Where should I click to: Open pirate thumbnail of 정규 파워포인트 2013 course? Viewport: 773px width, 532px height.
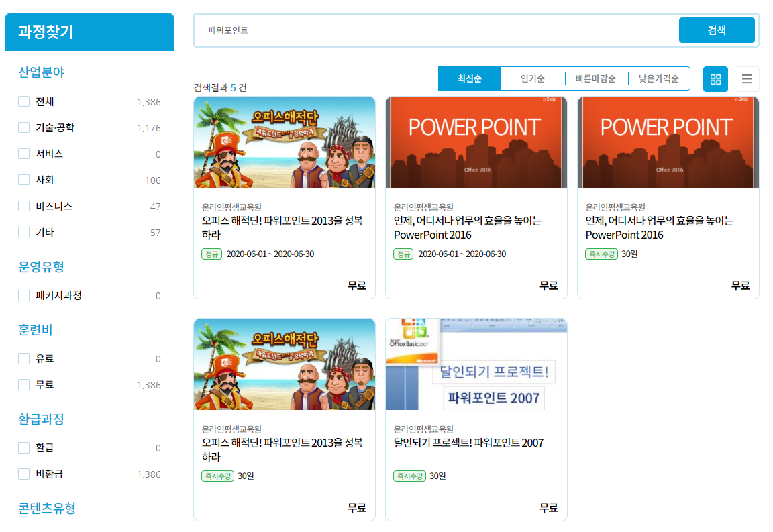[x=285, y=142]
